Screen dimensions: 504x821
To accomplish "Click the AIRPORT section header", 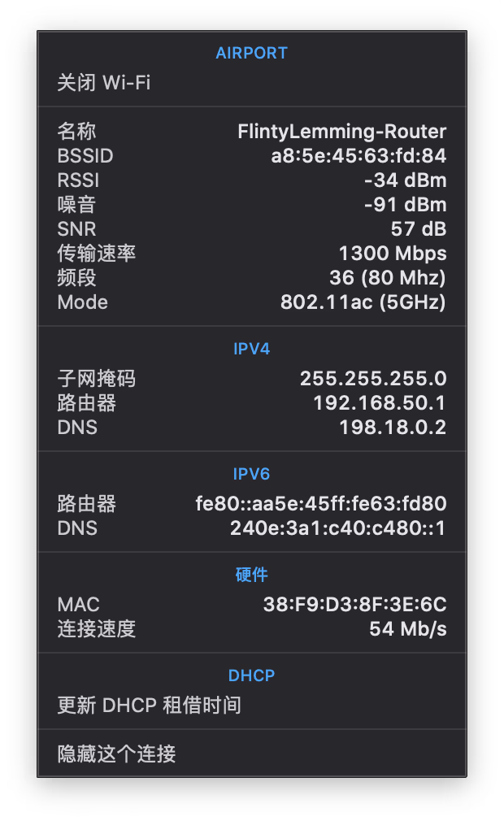I will coord(252,53).
